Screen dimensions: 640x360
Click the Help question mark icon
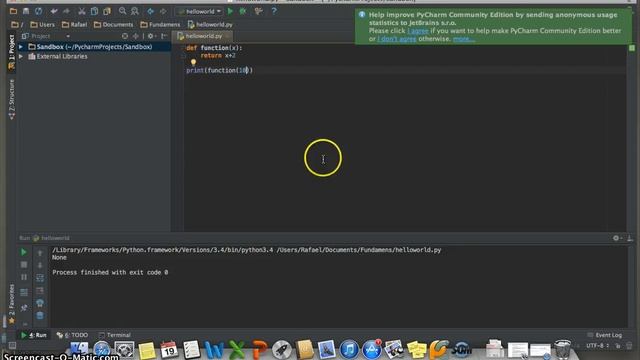[274, 11]
